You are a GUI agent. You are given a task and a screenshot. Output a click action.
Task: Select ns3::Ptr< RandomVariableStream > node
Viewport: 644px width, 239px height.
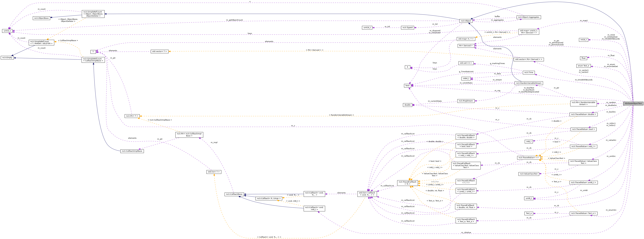584,103
